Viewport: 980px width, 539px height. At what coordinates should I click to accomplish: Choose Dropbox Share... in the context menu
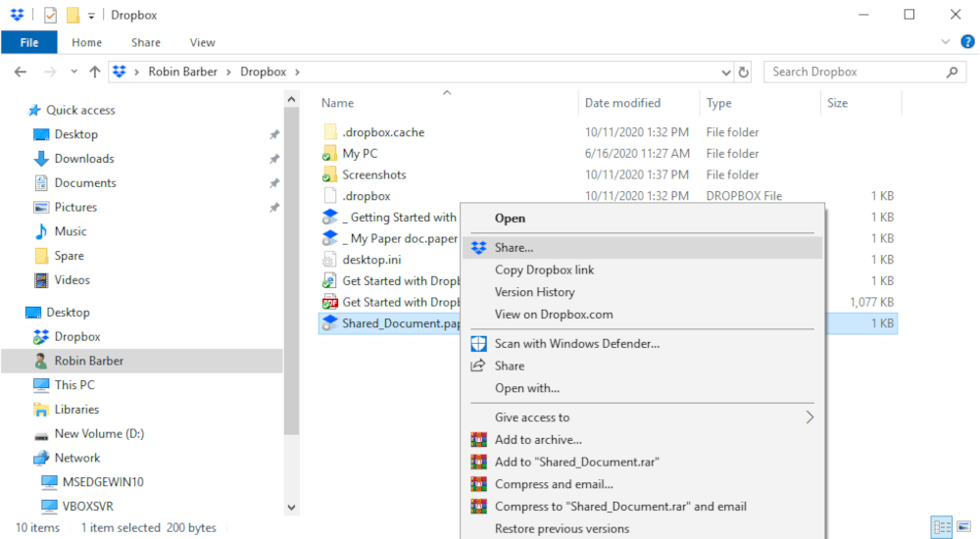coord(643,248)
